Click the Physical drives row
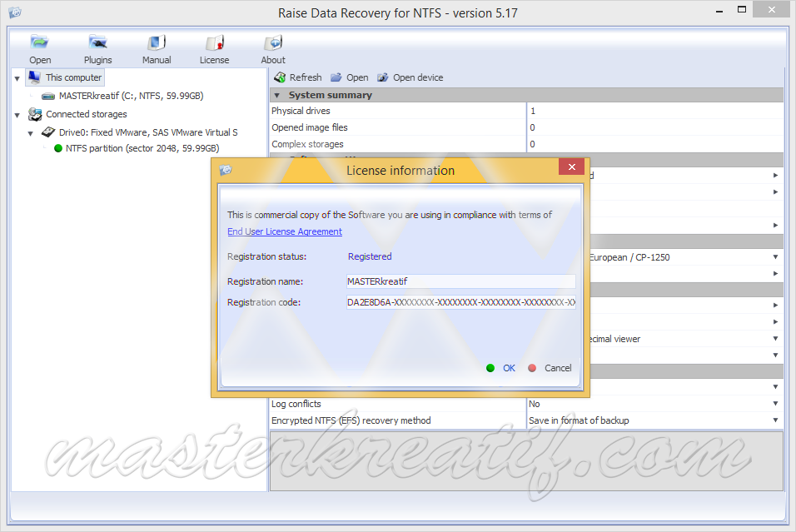This screenshot has width=796, height=532. tap(526, 111)
